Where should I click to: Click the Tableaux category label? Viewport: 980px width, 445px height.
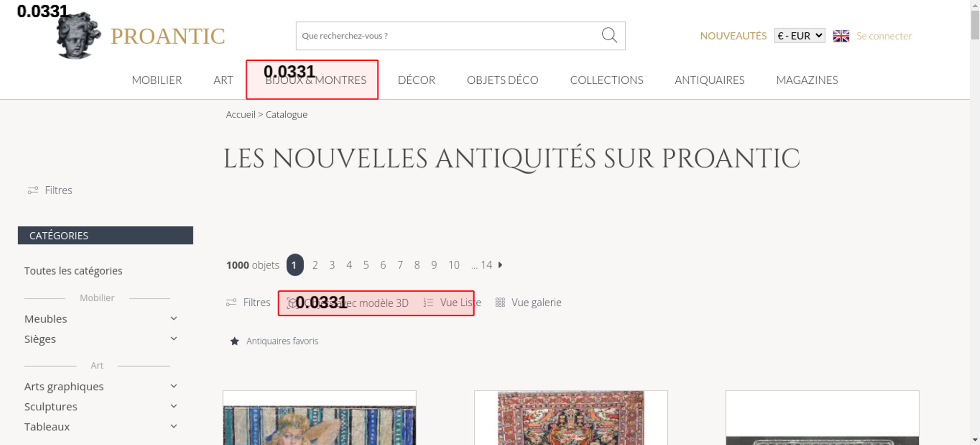pos(47,426)
